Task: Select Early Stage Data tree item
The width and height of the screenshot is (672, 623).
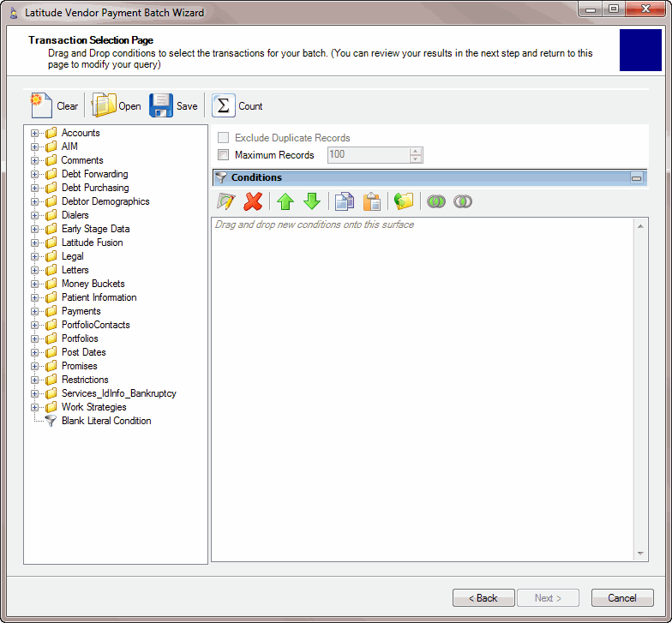Action: (96, 229)
